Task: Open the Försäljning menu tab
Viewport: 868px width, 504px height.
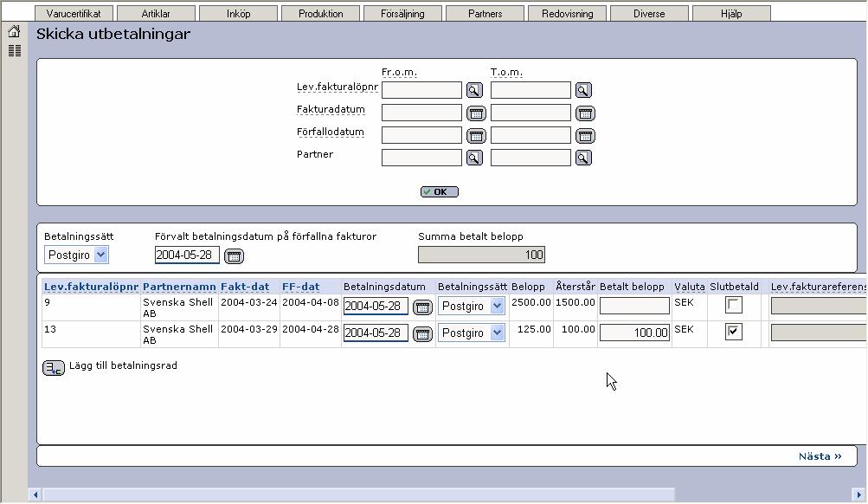Action: pos(402,13)
